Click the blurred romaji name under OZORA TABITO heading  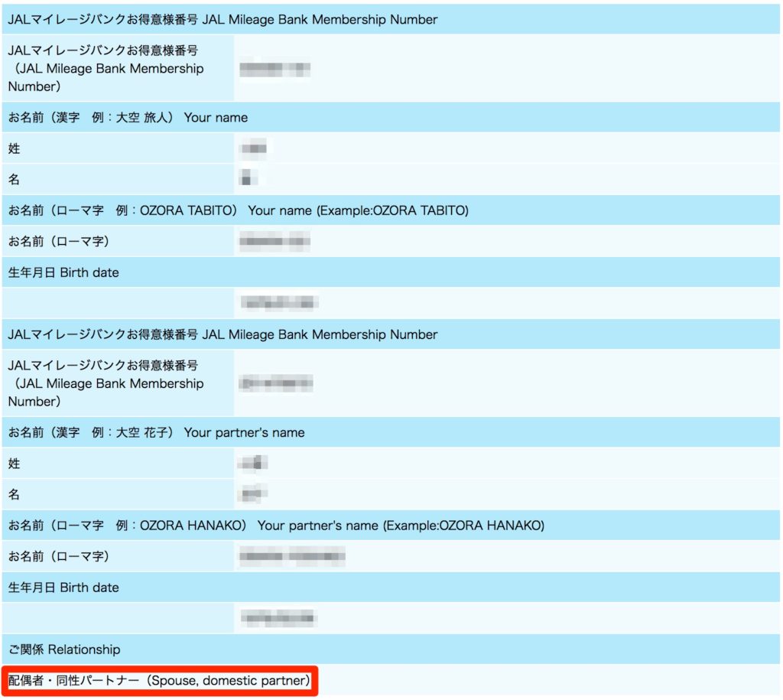tap(275, 241)
